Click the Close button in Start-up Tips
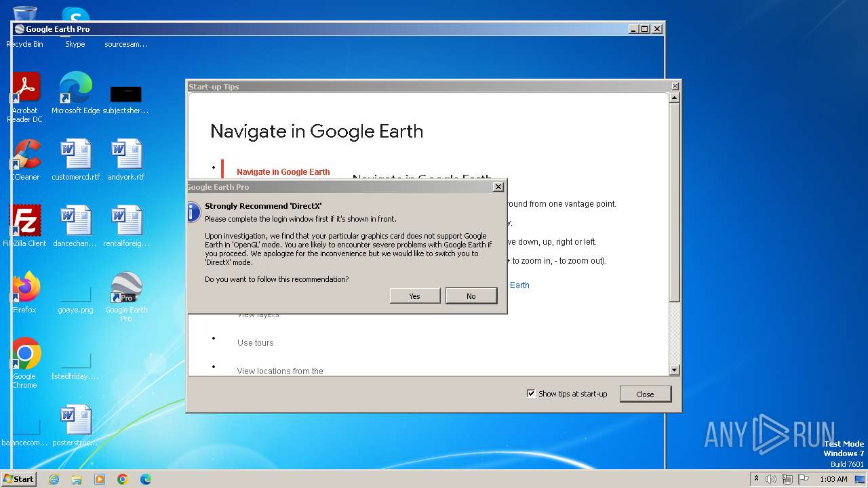Viewport: 868px width, 488px height. (x=645, y=394)
